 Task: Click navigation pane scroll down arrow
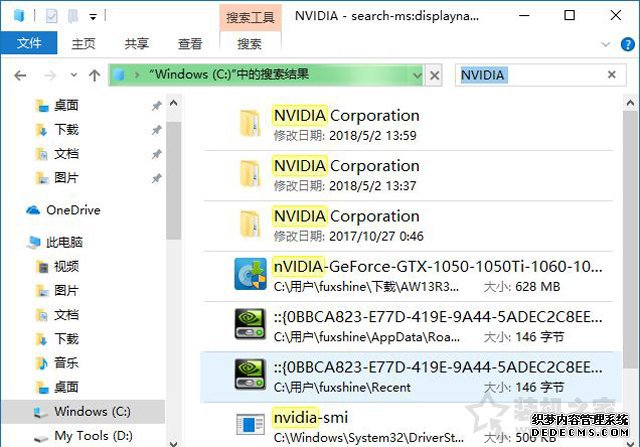173,443
